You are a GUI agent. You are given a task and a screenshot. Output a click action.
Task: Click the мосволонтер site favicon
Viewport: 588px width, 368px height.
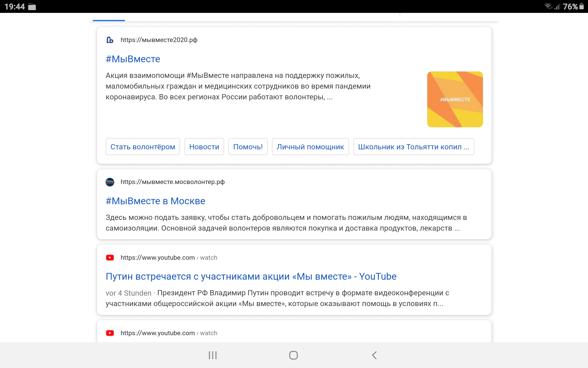pos(110,182)
